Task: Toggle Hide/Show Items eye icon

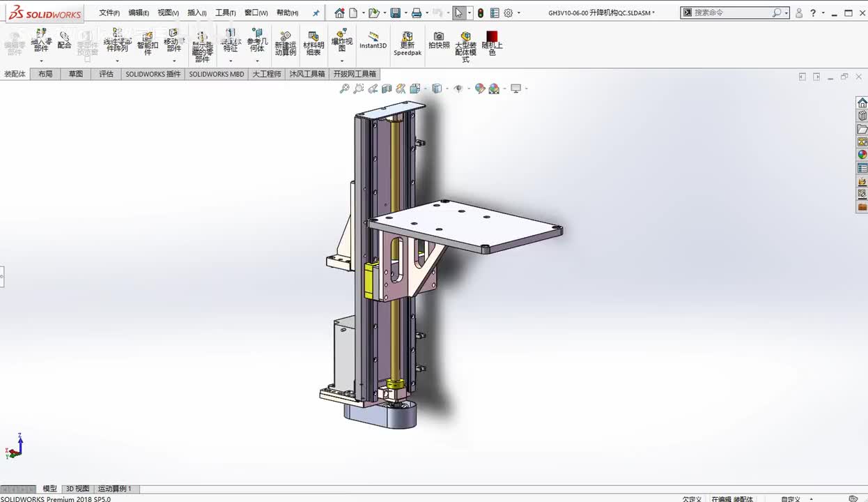Action: click(458, 89)
